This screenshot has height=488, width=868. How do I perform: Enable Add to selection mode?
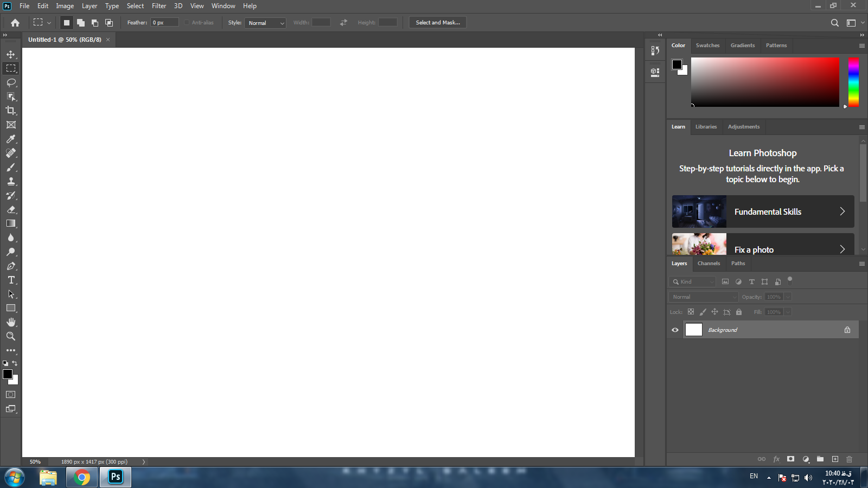pos(81,23)
